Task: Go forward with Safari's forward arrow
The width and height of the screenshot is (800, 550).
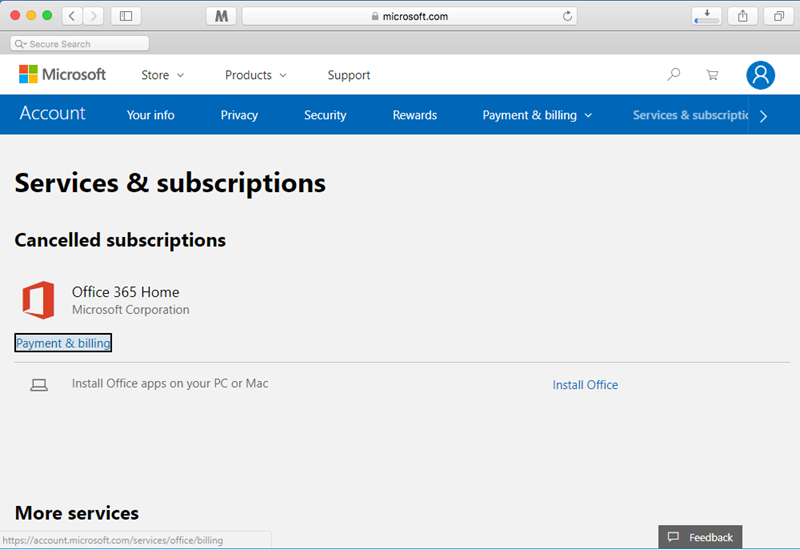Action: 93,16
